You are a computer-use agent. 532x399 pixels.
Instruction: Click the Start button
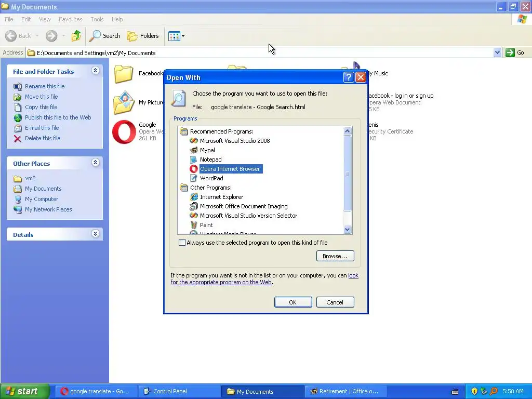(25, 391)
